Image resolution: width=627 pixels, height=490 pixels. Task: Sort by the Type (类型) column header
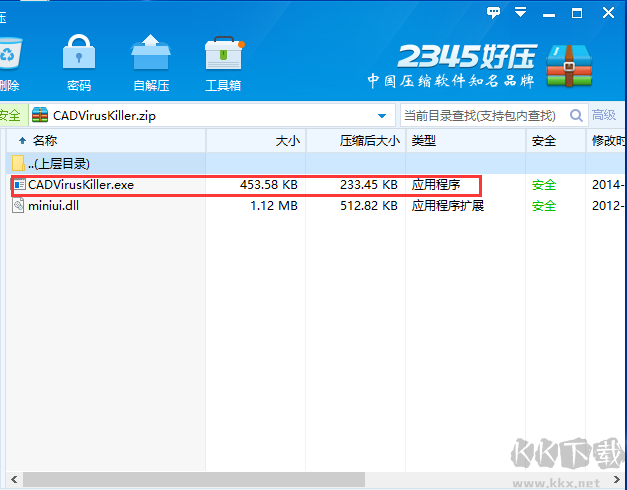[466, 140]
